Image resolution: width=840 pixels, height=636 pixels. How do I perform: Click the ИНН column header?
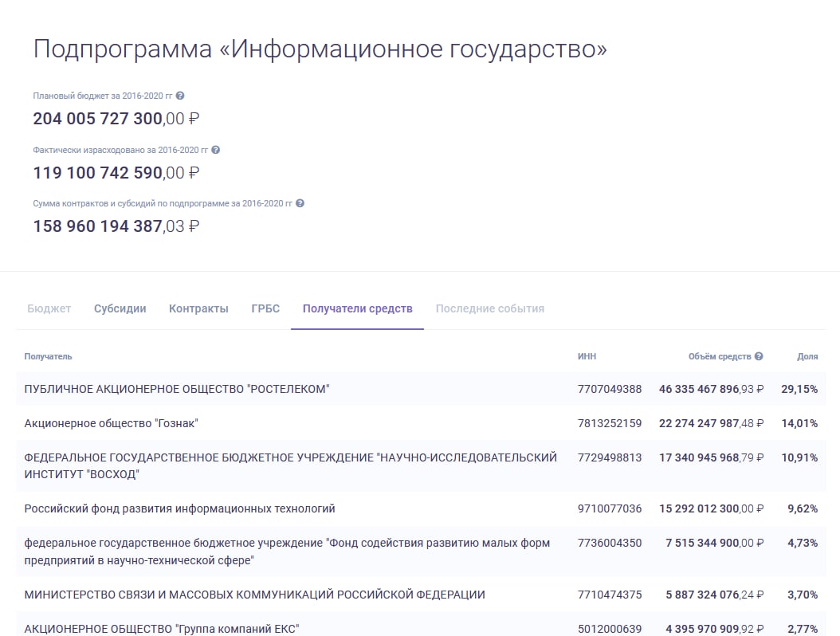tap(587, 356)
